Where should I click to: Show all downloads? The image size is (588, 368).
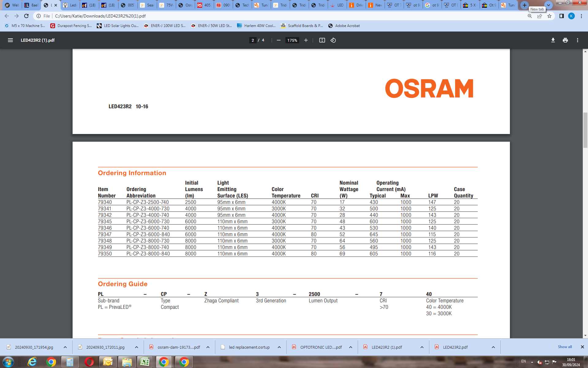pyautogui.click(x=565, y=347)
